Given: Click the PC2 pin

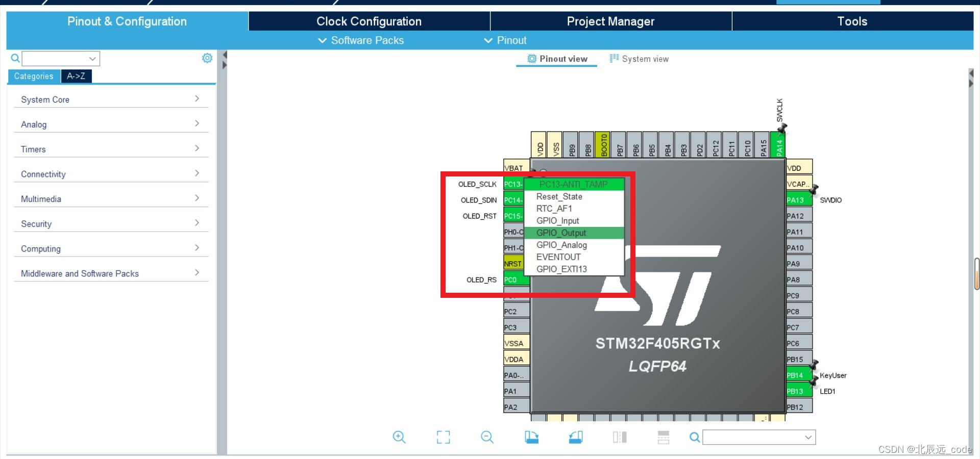Looking at the screenshot, I should click(517, 312).
